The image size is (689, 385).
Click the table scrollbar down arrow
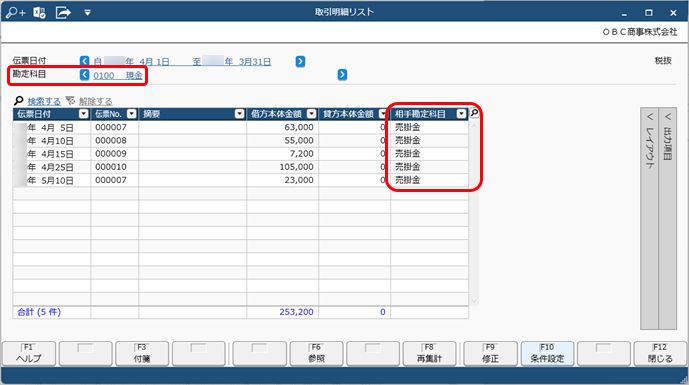pos(474,301)
